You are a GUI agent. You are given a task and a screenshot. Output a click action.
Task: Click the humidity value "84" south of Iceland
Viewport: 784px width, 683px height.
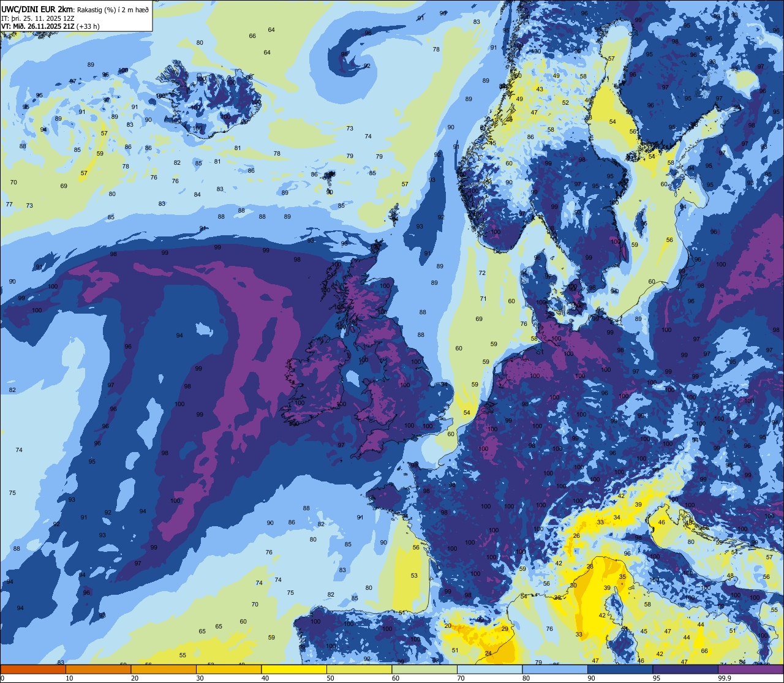[197, 195]
